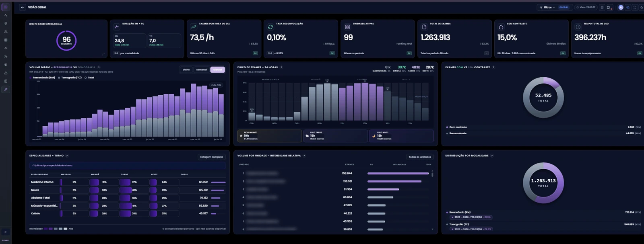This screenshot has height=244, width=644.
Task: Click the 1.263.913 modality donut chart
Action: coord(543,183)
